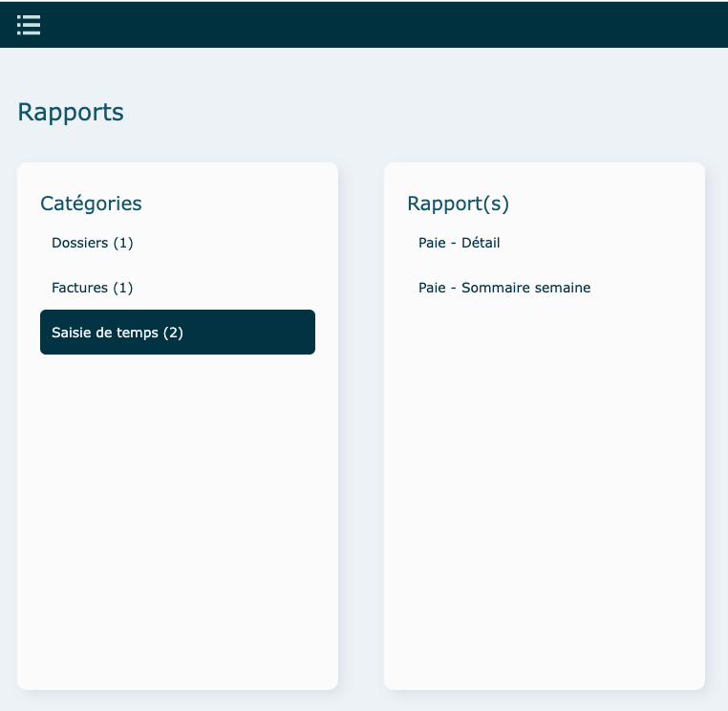Click the dark top navigation bar
728x711 pixels.
click(x=382, y=25)
